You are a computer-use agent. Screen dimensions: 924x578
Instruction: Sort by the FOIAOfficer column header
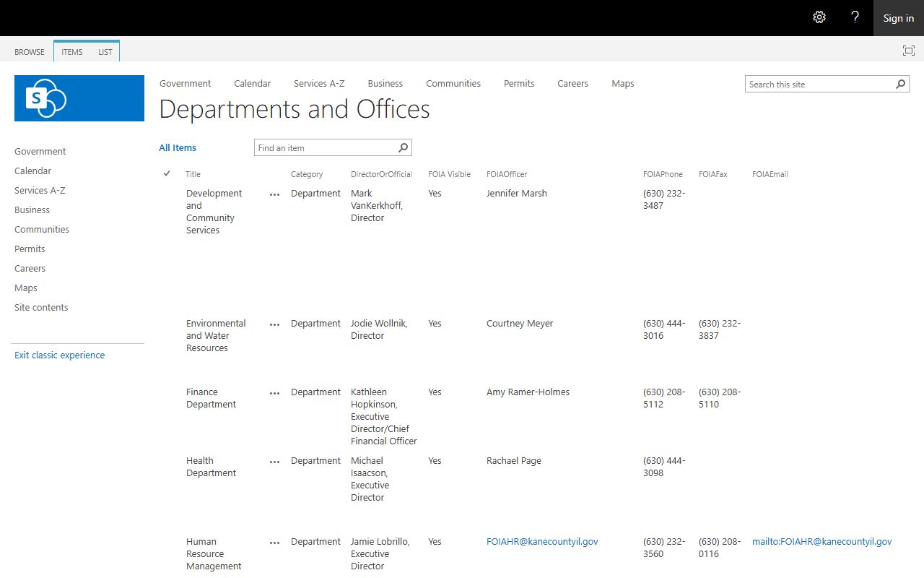pyautogui.click(x=507, y=174)
